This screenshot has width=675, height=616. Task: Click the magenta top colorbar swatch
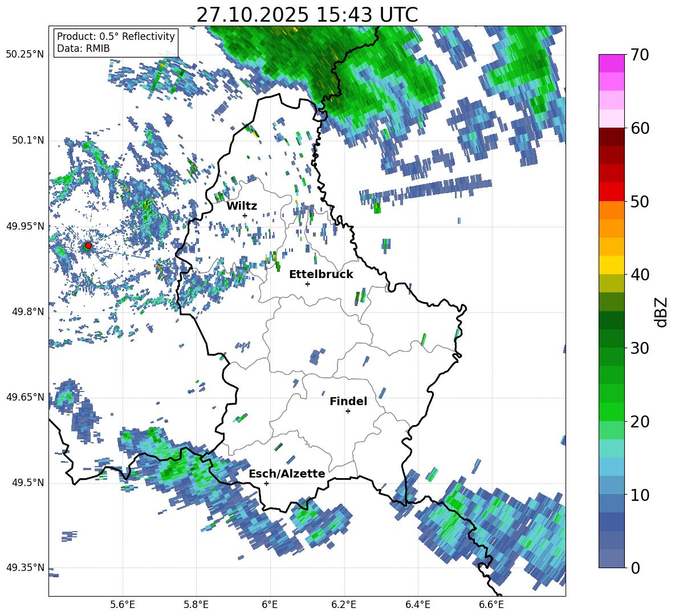coord(611,63)
